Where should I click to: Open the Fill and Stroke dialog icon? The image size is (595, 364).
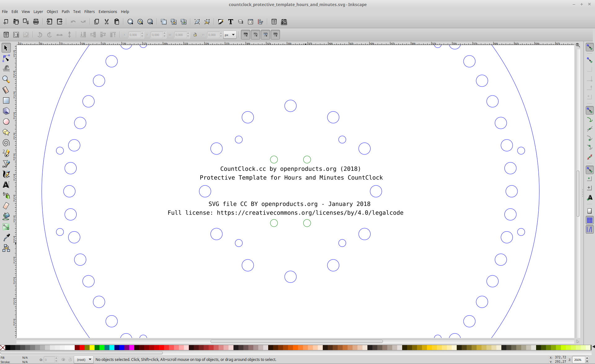[x=220, y=22]
